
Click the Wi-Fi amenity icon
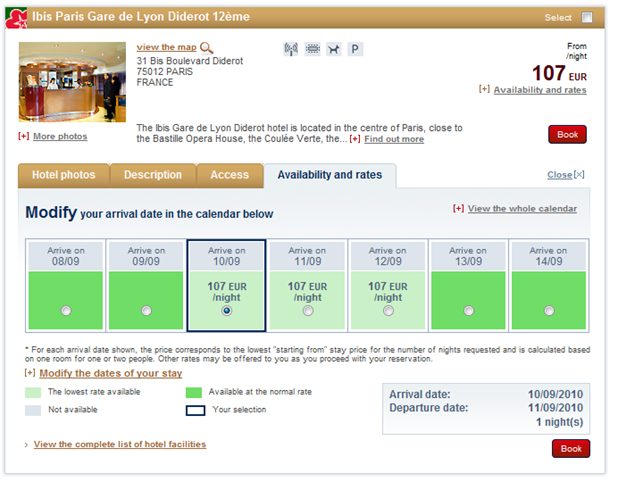click(x=291, y=49)
